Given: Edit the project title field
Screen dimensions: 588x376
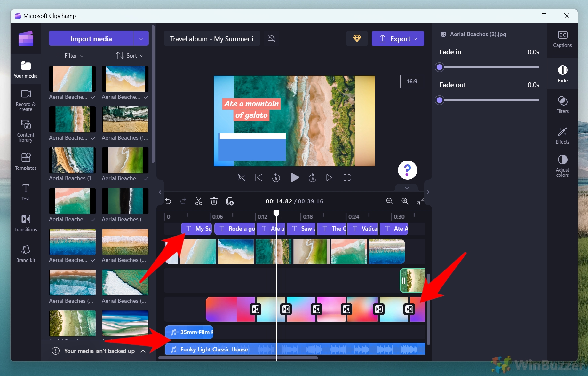Looking at the screenshot, I should coord(212,39).
